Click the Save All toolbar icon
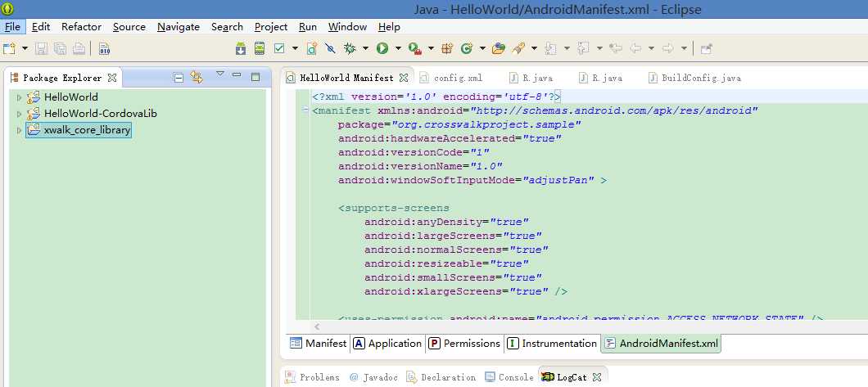This screenshot has width=868, height=387. pyautogui.click(x=60, y=48)
